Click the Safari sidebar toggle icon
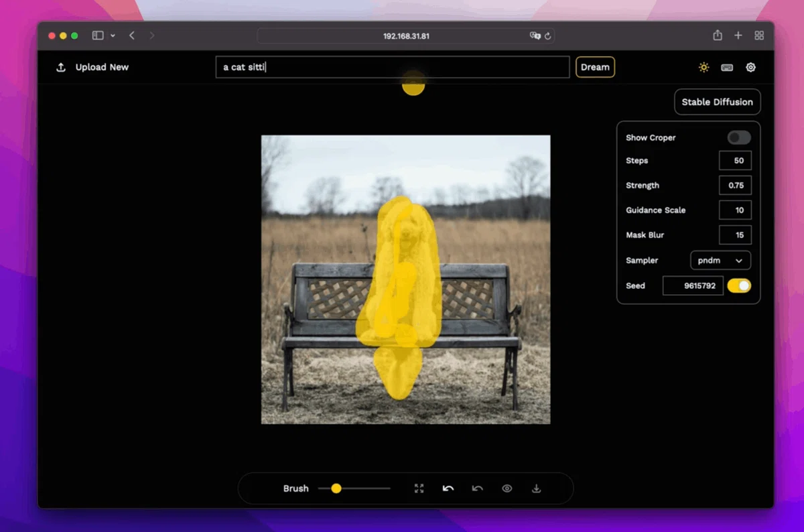The width and height of the screenshot is (804, 532). click(98, 36)
